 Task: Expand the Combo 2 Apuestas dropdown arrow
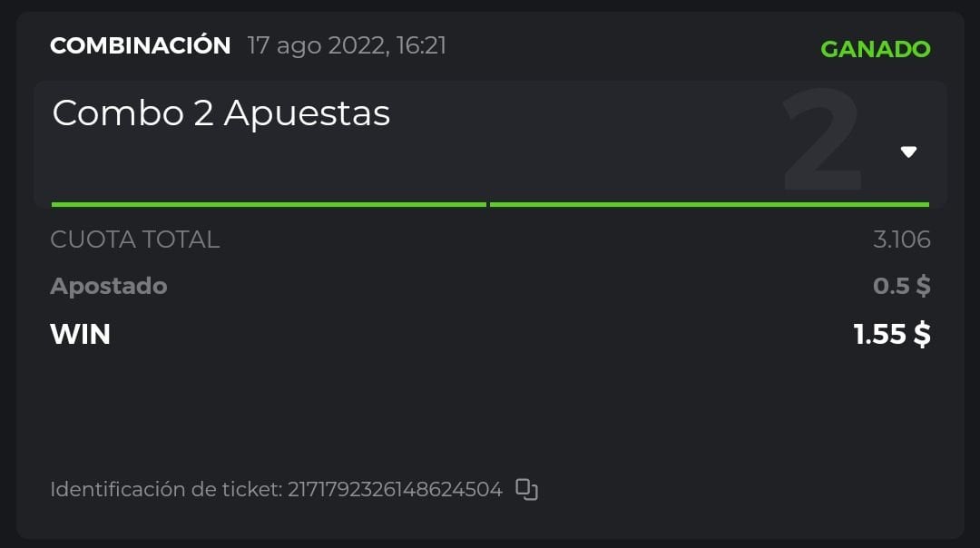pos(908,152)
